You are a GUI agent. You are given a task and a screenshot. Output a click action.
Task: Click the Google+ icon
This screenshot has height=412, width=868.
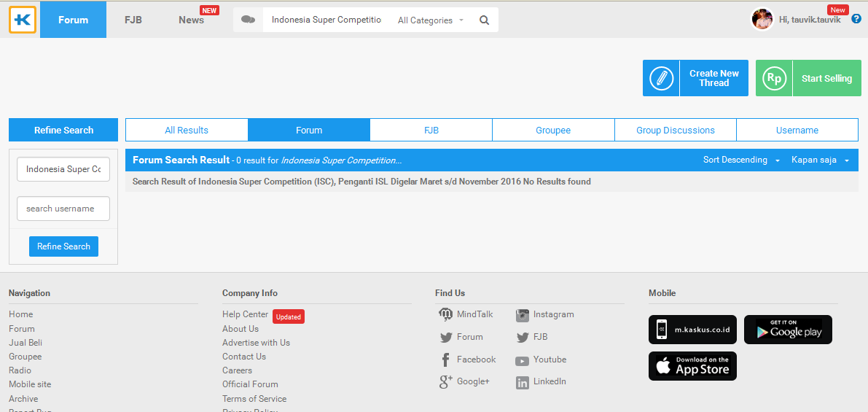click(445, 381)
